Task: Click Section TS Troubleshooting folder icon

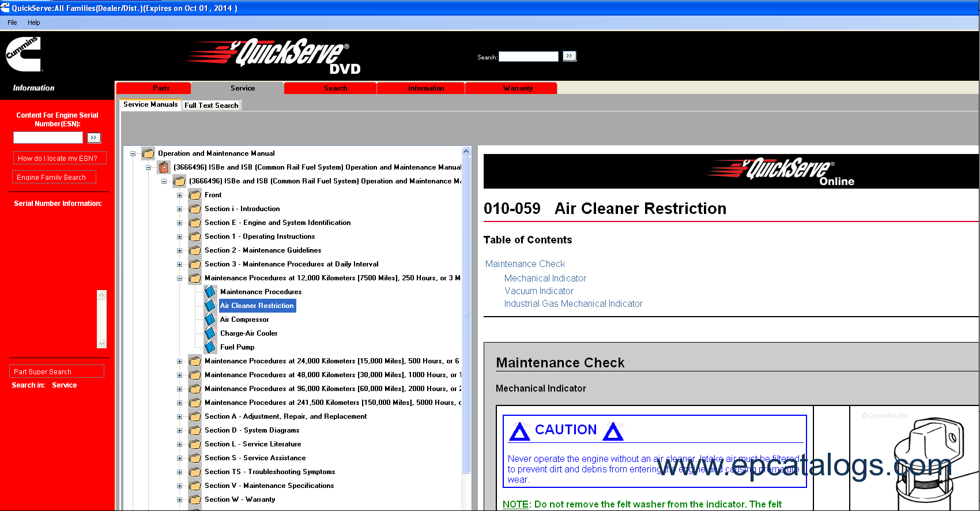Action: (x=195, y=472)
